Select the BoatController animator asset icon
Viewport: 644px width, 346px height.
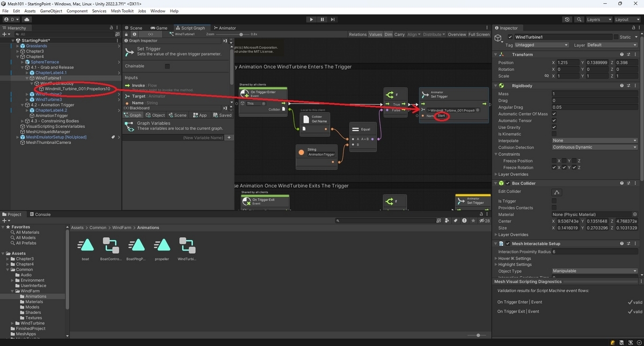tap(111, 245)
